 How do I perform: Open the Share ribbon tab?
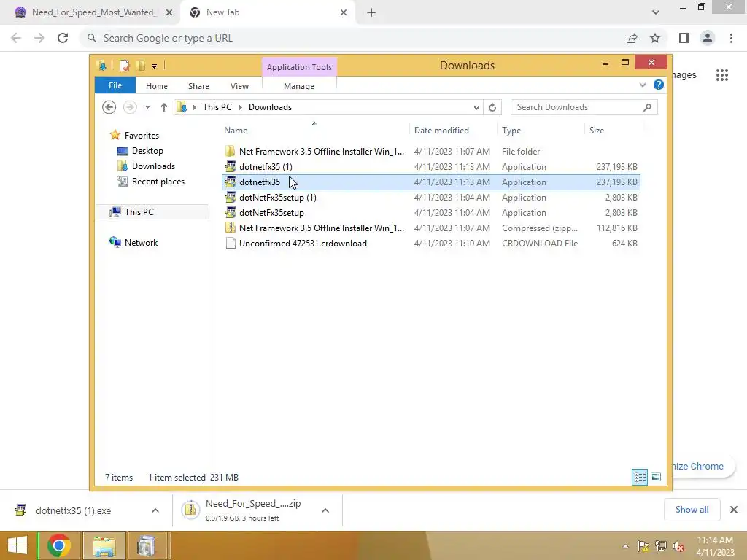point(198,86)
